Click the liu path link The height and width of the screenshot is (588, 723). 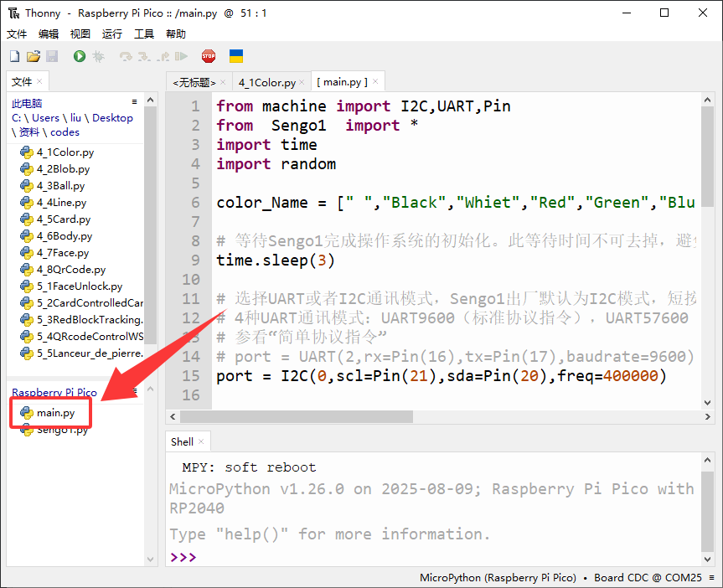point(75,118)
